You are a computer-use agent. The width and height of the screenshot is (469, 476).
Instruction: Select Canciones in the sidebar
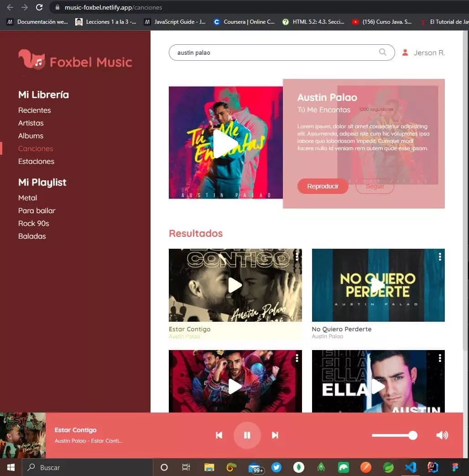tap(36, 148)
